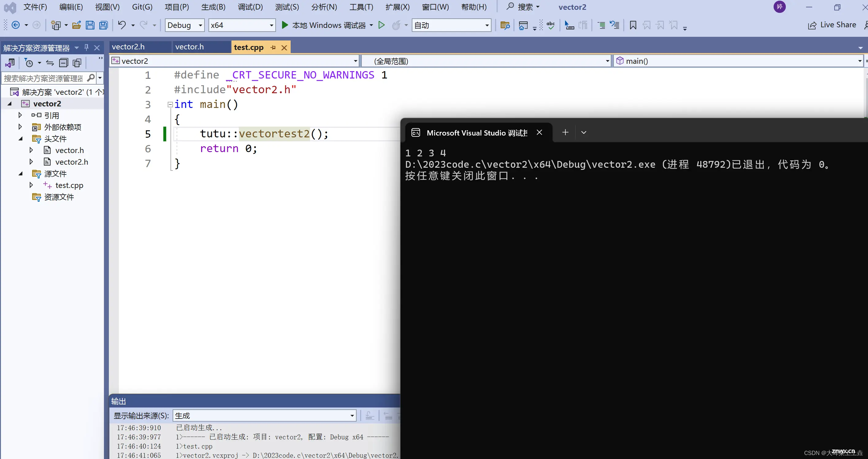Click the undo arrow icon

pyautogui.click(x=122, y=25)
